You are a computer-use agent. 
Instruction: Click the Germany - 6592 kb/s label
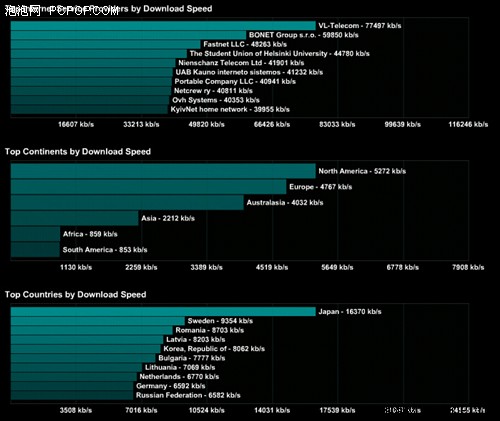pyautogui.click(x=171, y=386)
